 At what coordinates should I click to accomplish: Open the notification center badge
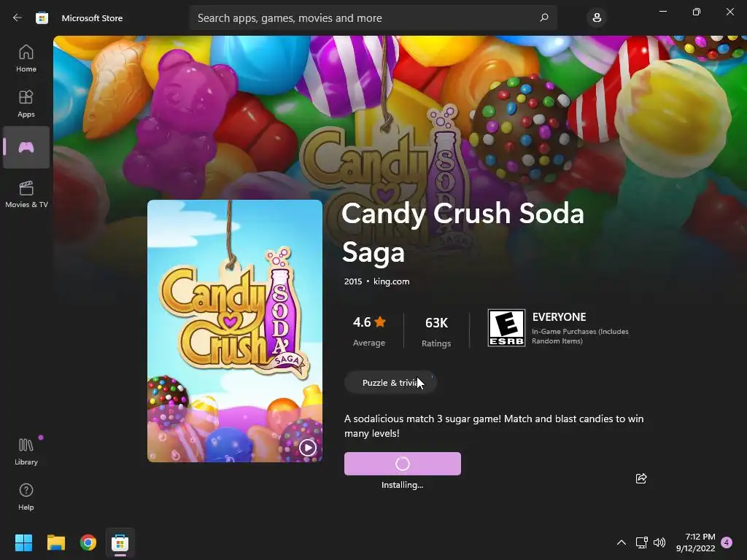pos(727,542)
